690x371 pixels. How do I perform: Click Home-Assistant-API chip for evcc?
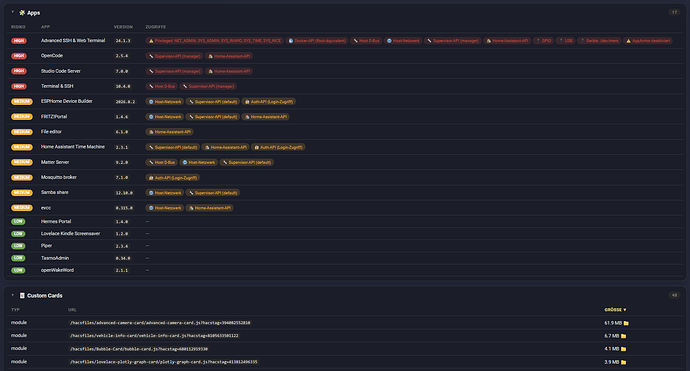tap(209, 208)
